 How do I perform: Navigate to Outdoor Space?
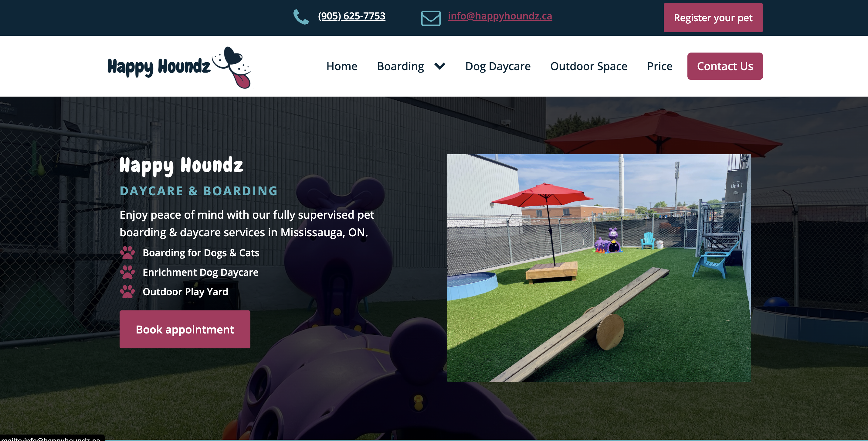click(x=589, y=66)
